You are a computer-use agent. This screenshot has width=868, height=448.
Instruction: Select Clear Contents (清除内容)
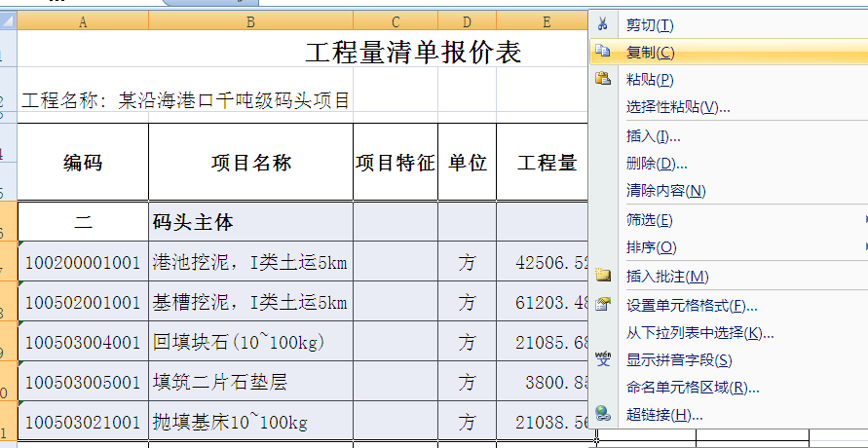pos(665,191)
